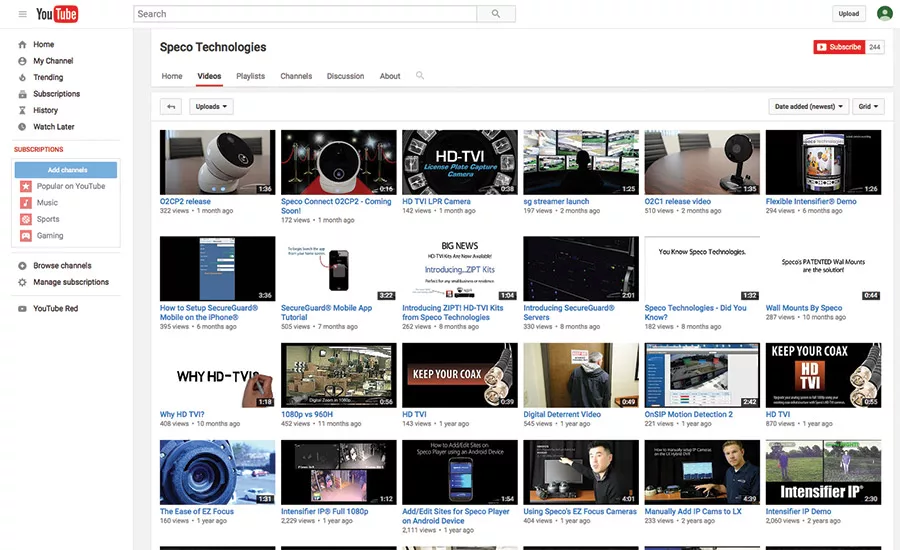Click the Sports channel icon
Viewport: 900px width, 550px height.
tap(26, 219)
